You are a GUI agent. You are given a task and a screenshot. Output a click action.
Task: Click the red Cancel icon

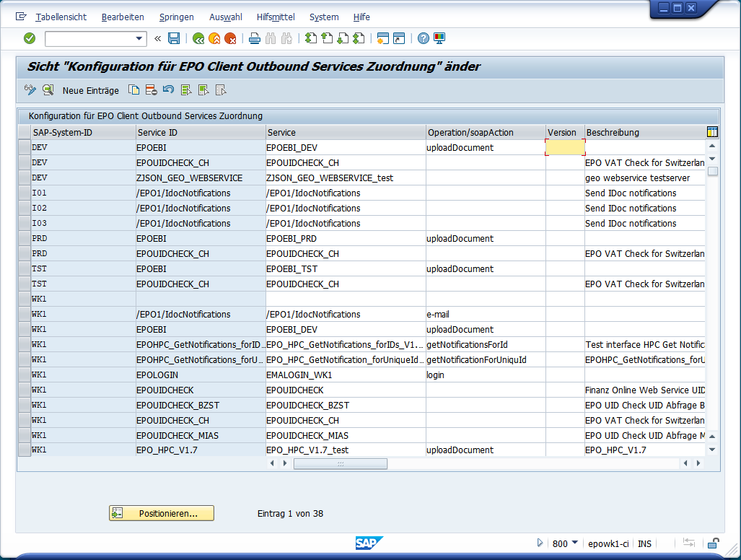[x=230, y=39]
